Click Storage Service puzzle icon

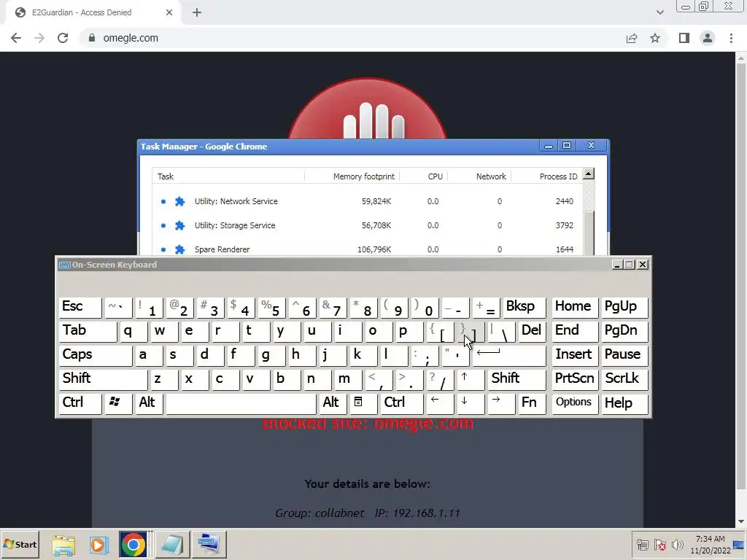coord(179,225)
